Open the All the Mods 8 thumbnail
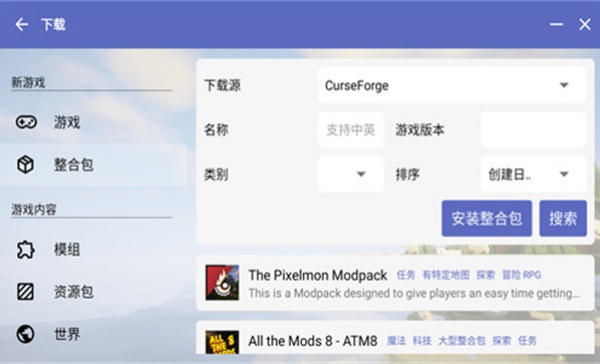The height and width of the screenshot is (364, 600). [222, 342]
